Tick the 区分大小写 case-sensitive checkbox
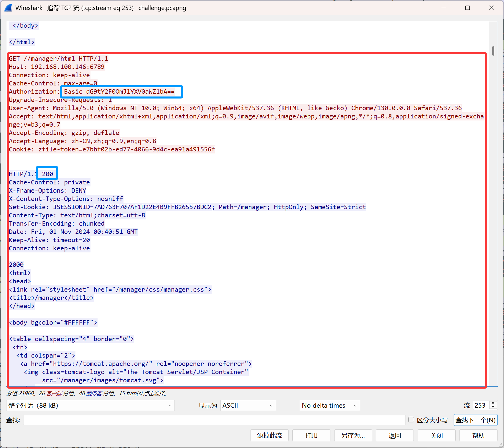 [411, 420]
